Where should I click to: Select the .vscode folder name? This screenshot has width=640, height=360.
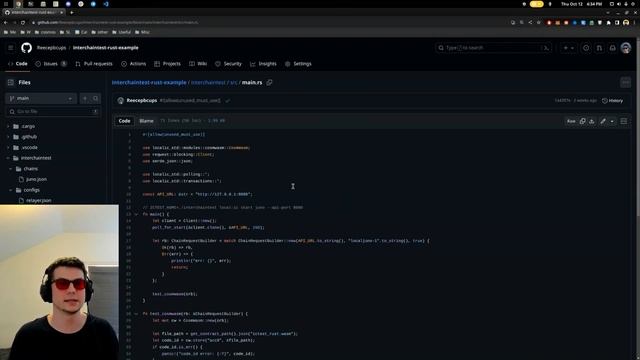pos(29,148)
